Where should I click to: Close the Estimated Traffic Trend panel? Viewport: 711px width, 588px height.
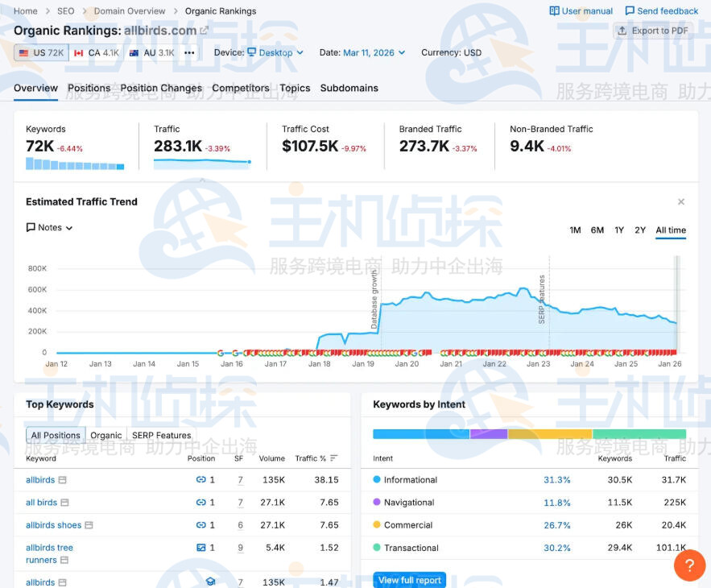pyautogui.click(x=681, y=202)
